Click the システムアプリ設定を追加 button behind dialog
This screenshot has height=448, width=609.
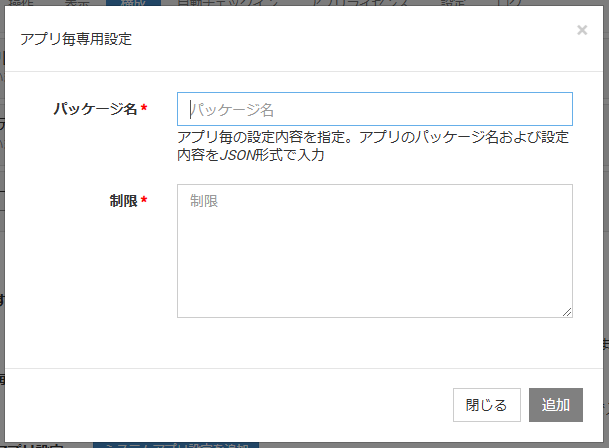[x=175, y=444]
